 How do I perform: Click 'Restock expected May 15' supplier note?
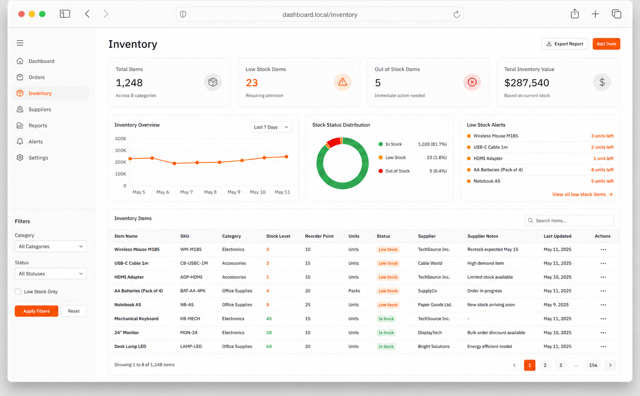click(492, 249)
